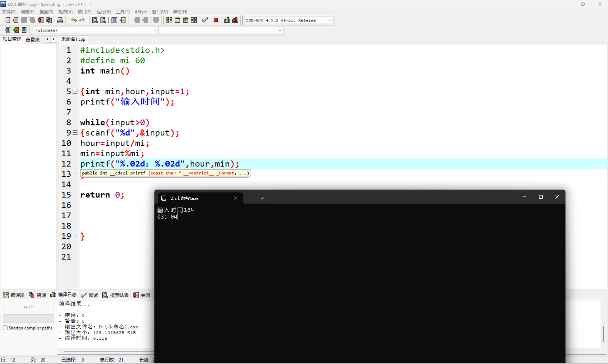The image size is (608, 364).
Task: Click the empty function members combo box
Action: coord(221,30)
